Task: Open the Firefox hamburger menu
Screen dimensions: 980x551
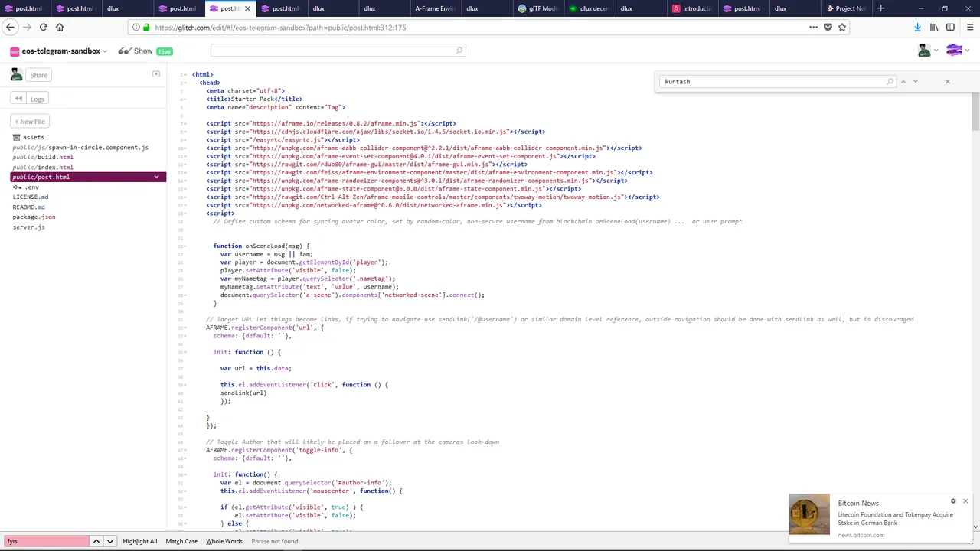Action: [x=969, y=27]
